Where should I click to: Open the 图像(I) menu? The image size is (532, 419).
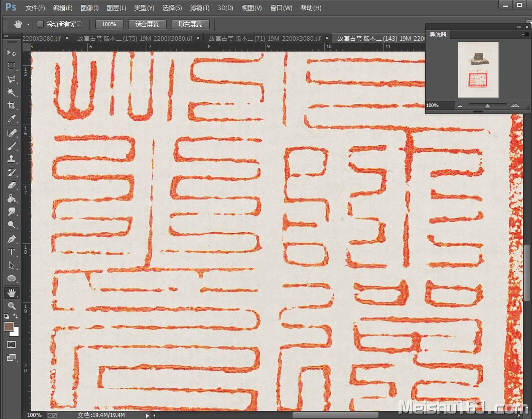(x=89, y=8)
